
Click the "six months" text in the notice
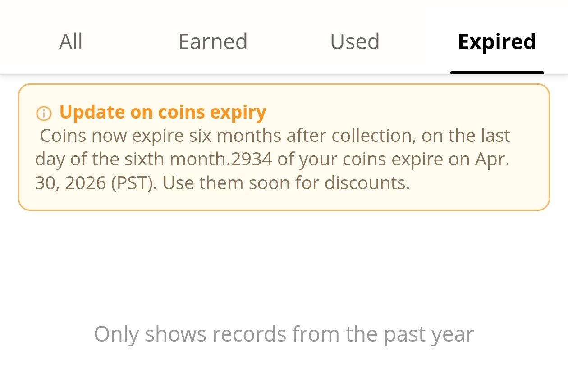[235, 136]
